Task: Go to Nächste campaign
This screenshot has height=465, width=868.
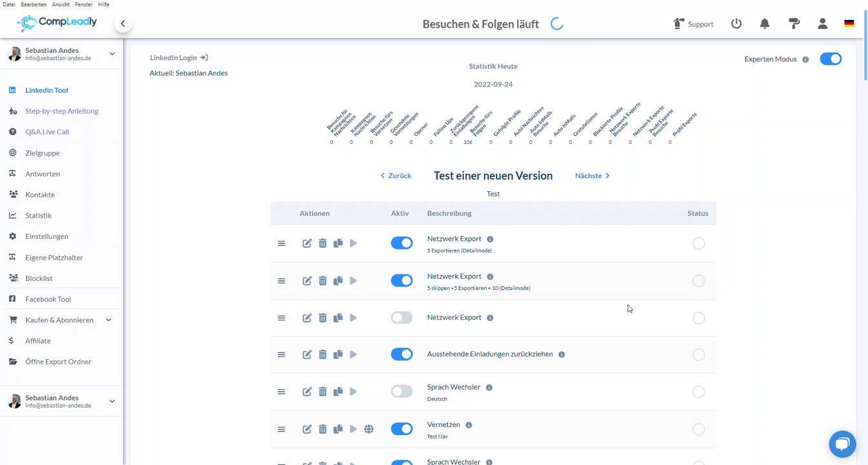Action: pyautogui.click(x=592, y=176)
